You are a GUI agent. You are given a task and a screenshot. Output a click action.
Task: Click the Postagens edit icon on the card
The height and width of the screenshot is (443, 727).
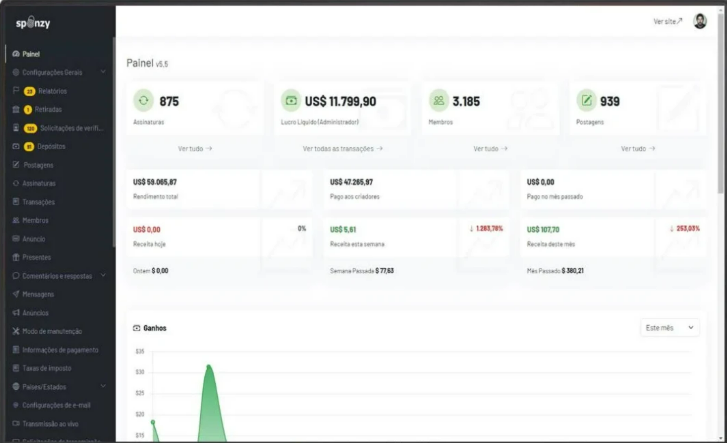[586, 101]
